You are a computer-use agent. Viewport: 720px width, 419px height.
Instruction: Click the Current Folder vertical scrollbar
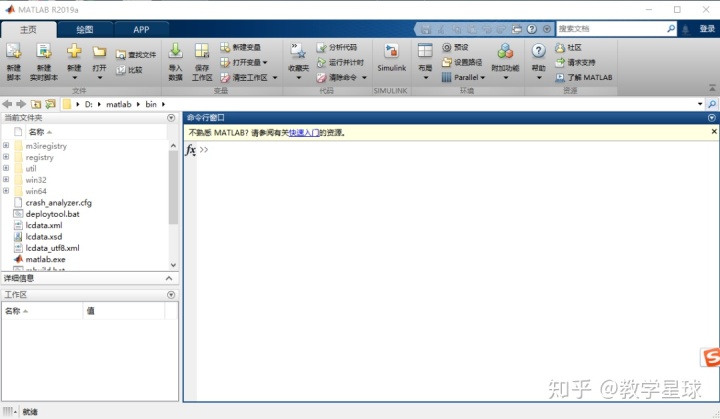coord(173,187)
